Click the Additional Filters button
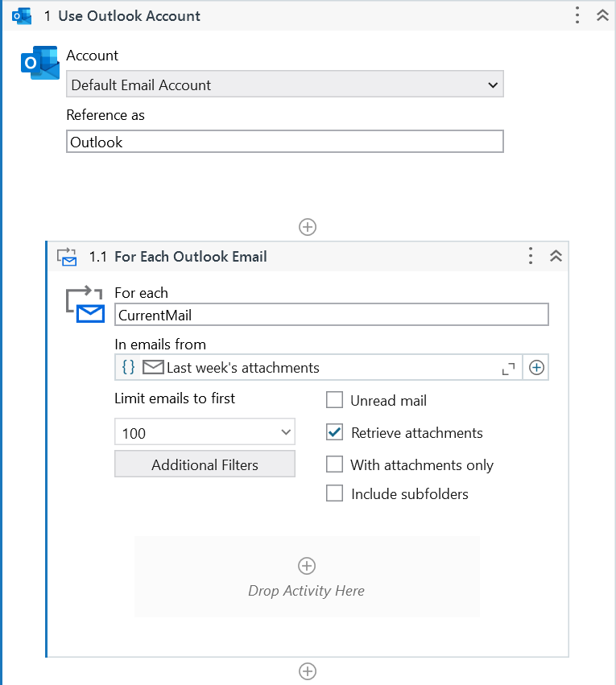This screenshot has height=685, width=616. coord(205,464)
